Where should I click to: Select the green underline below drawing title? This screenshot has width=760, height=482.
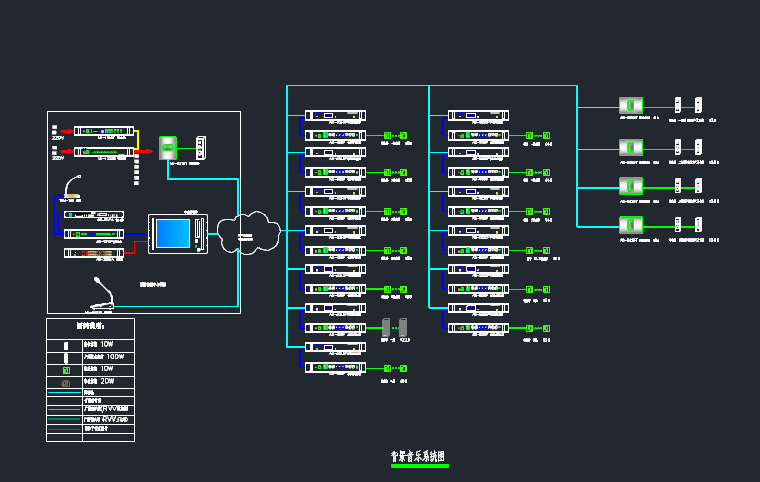tap(419, 465)
